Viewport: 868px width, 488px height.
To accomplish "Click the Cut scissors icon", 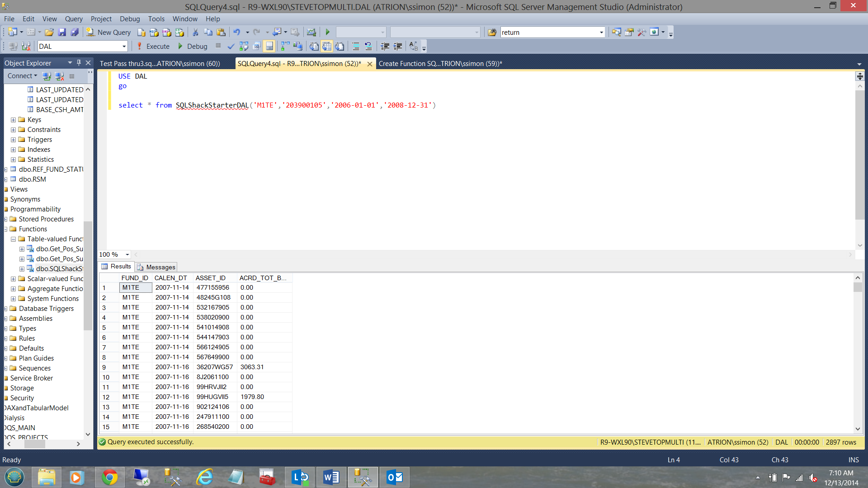I will pos(195,32).
